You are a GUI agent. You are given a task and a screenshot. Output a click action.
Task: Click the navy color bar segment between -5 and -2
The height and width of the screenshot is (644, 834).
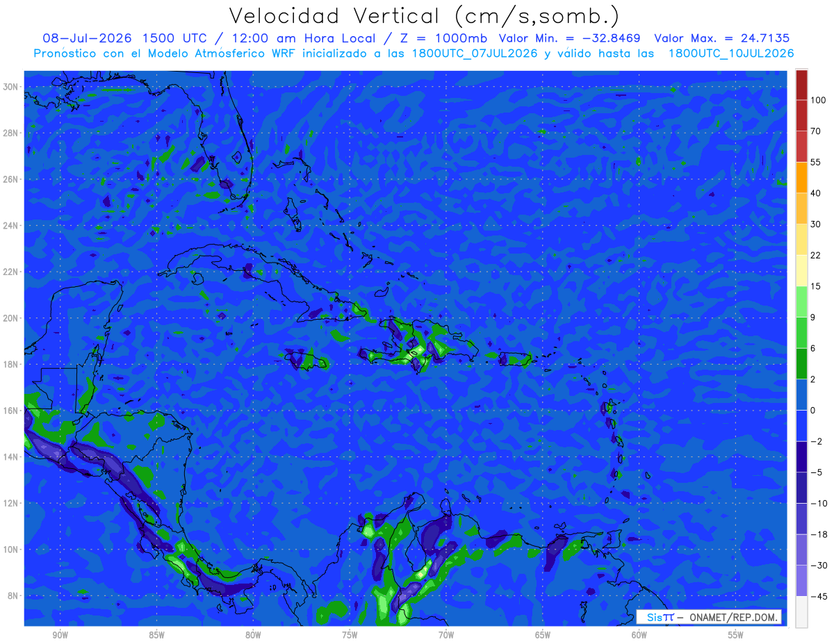point(801,456)
